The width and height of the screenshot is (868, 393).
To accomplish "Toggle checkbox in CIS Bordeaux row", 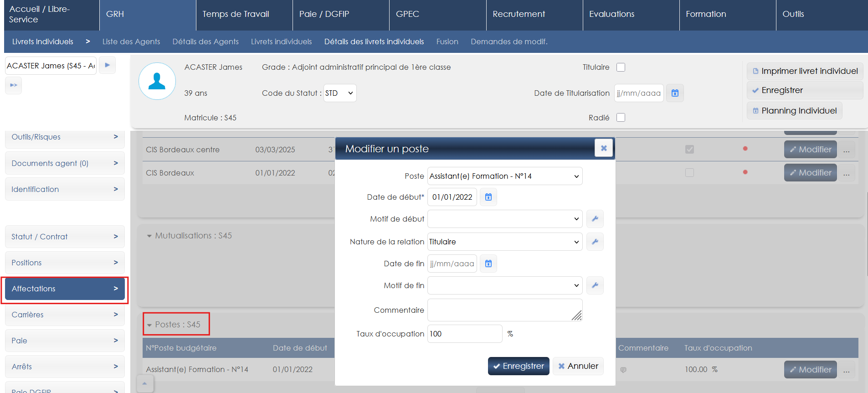I will click(689, 173).
